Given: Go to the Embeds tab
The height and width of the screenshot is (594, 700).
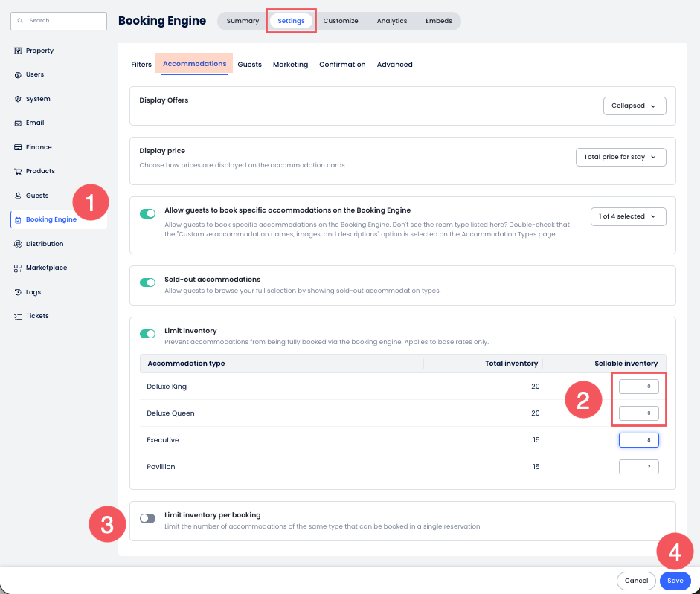Looking at the screenshot, I should [439, 21].
